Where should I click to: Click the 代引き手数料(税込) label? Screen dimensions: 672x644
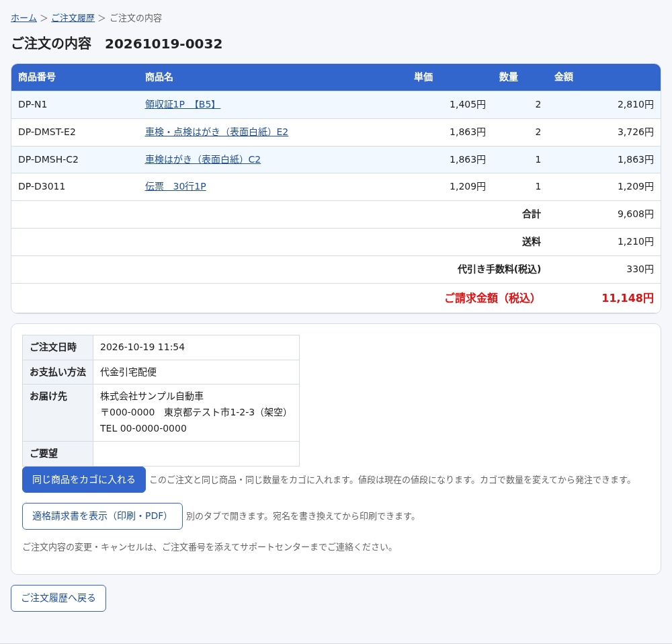click(499, 269)
